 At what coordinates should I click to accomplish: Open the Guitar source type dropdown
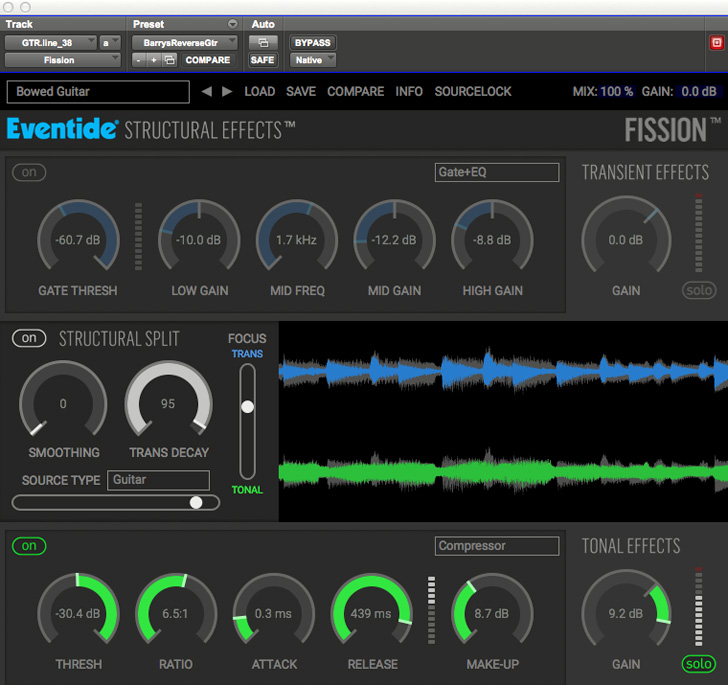click(158, 480)
